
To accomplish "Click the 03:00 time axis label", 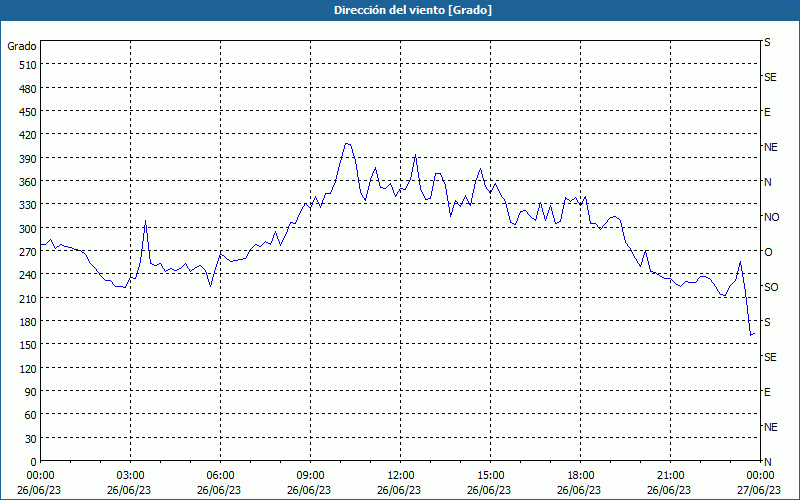I will tap(130, 476).
